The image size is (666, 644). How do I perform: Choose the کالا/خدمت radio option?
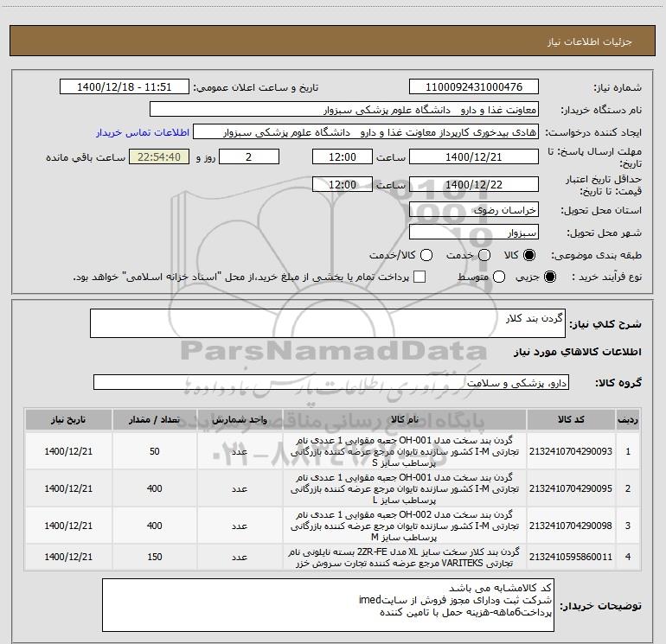426,255
